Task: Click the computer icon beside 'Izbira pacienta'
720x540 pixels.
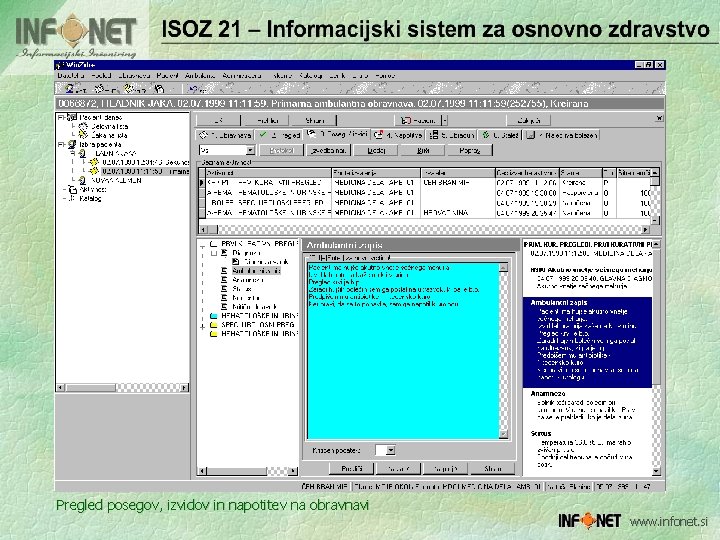Action: pos(72,144)
